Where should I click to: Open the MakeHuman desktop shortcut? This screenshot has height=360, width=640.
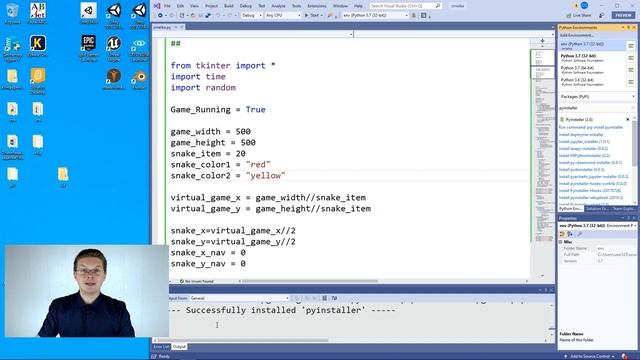tap(114, 79)
